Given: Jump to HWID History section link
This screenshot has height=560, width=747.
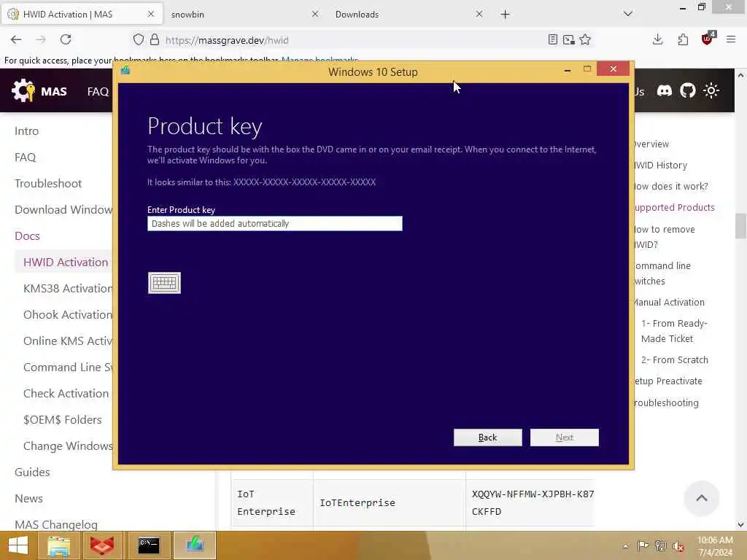Looking at the screenshot, I should point(661,166).
